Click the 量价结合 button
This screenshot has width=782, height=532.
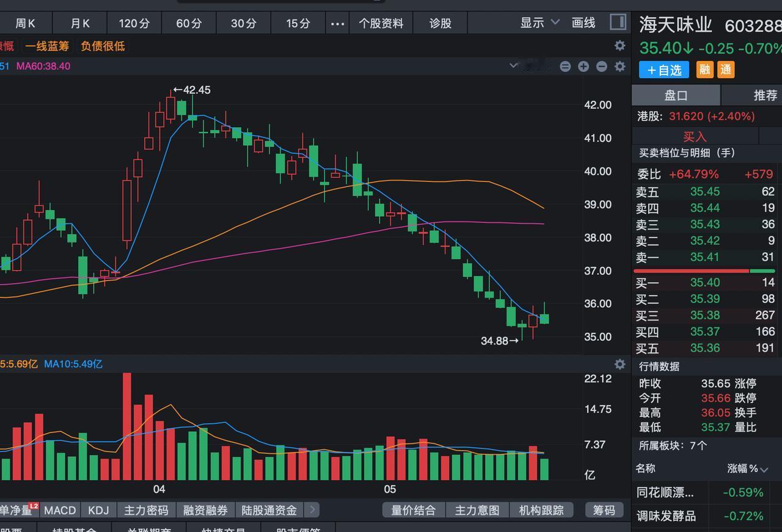coord(414,510)
